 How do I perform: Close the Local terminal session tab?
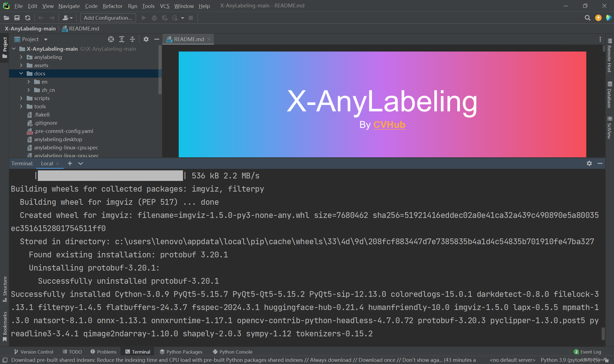pos(58,163)
